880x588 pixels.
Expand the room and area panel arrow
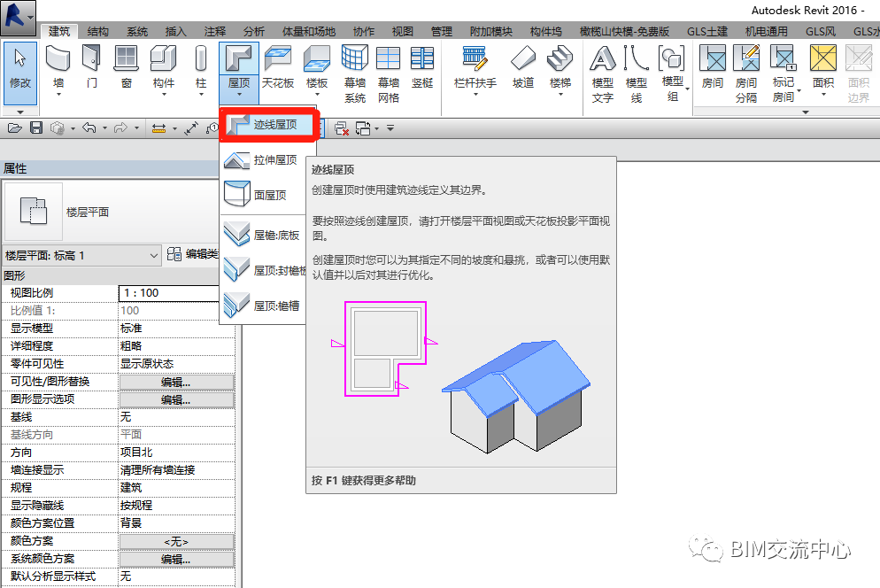pos(806,112)
